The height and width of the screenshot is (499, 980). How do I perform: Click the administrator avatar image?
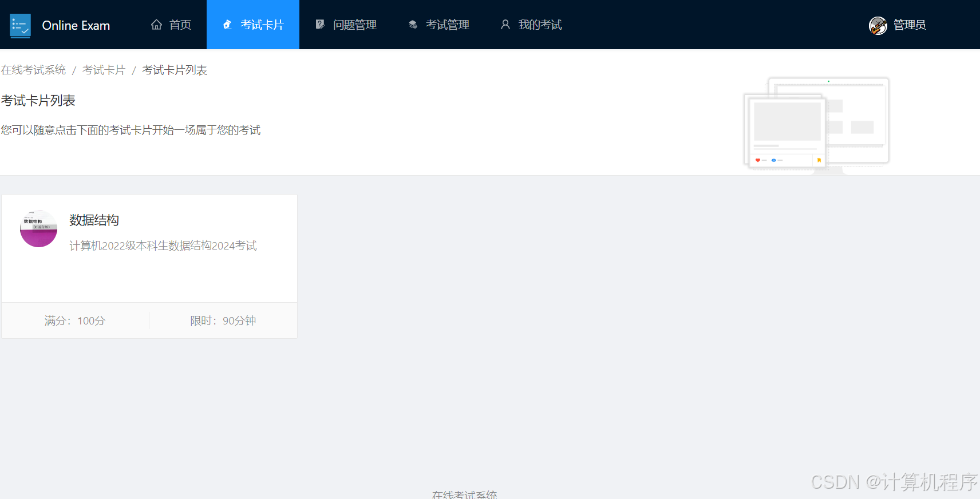(x=878, y=25)
